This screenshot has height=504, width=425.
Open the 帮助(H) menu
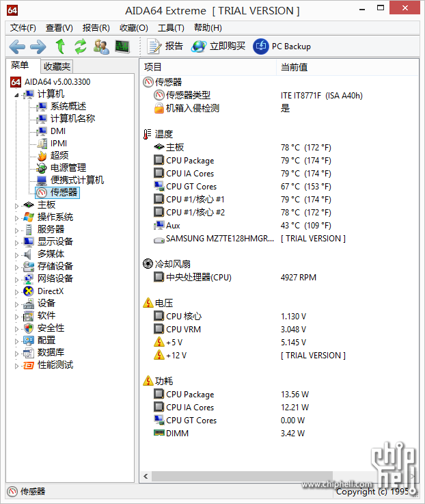click(208, 28)
